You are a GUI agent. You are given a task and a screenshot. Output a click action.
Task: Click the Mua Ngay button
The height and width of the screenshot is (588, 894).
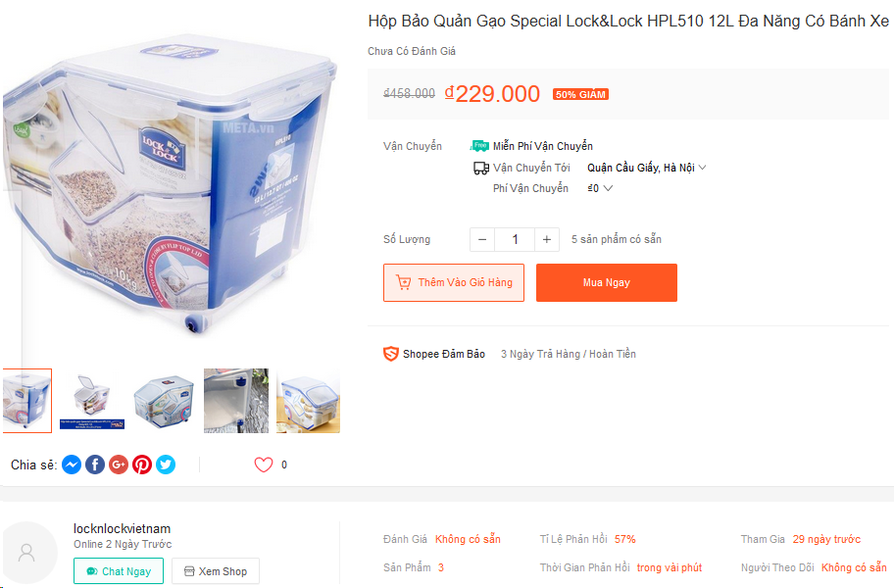click(607, 282)
